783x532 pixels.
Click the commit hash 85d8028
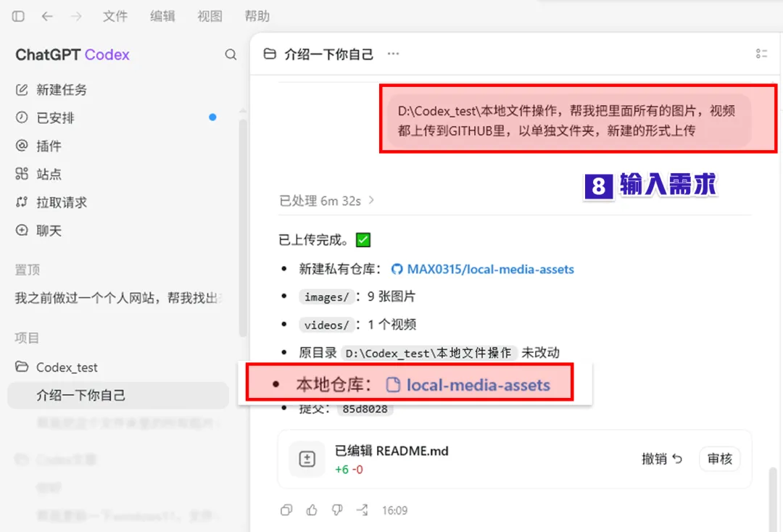click(365, 410)
